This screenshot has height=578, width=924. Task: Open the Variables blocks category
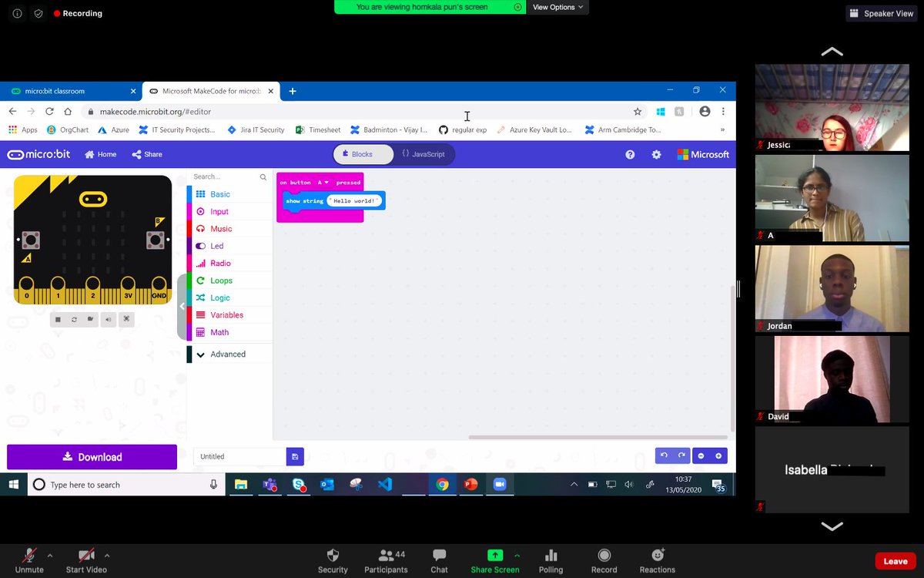[229, 315]
